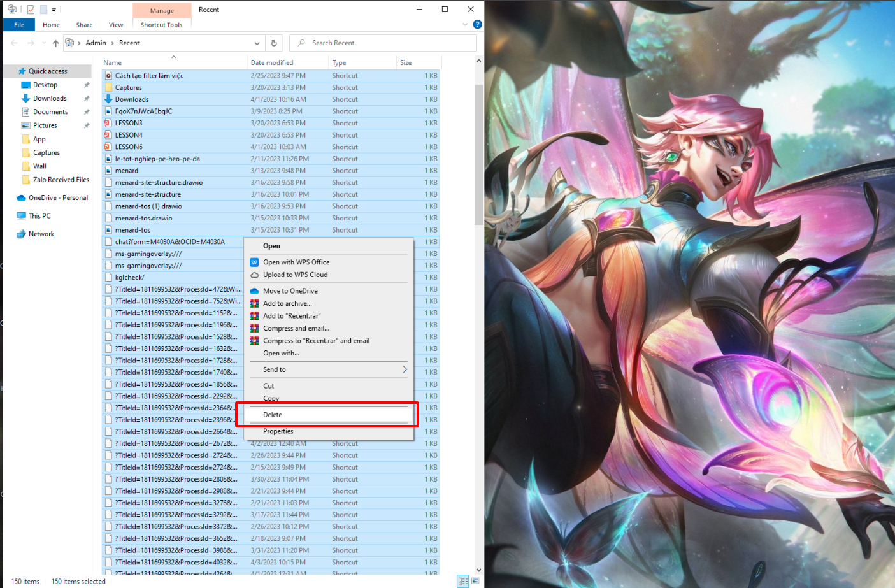Click the Documents icon in sidebar
This screenshot has height=588, width=895.
[x=26, y=112]
